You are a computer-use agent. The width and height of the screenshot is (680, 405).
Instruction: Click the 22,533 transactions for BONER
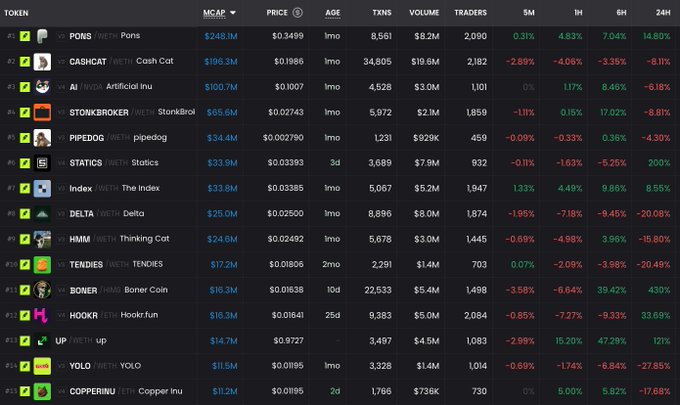click(x=378, y=290)
